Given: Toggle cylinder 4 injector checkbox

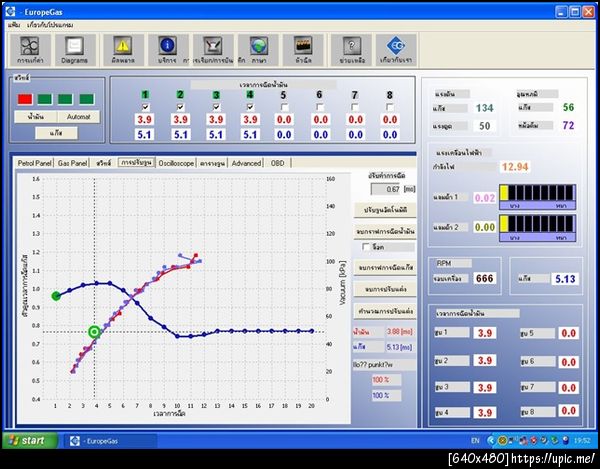Looking at the screenshot, I should click(250, 107).
